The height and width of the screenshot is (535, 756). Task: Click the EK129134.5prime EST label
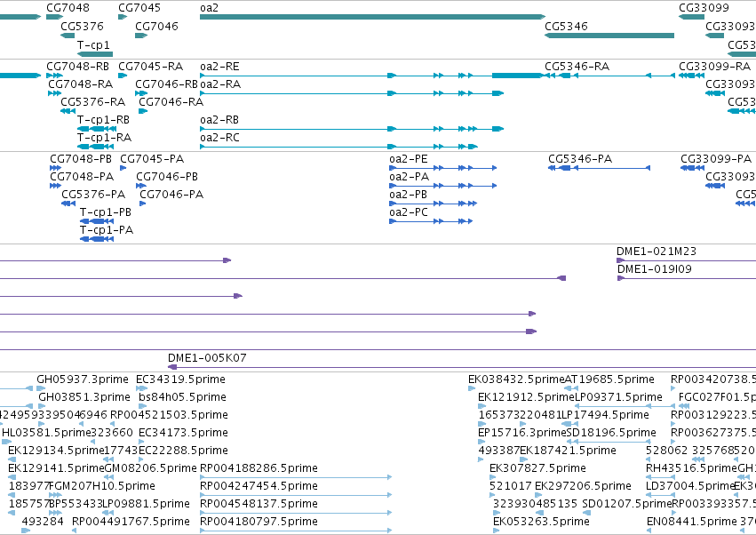click(x=56, y=451)
